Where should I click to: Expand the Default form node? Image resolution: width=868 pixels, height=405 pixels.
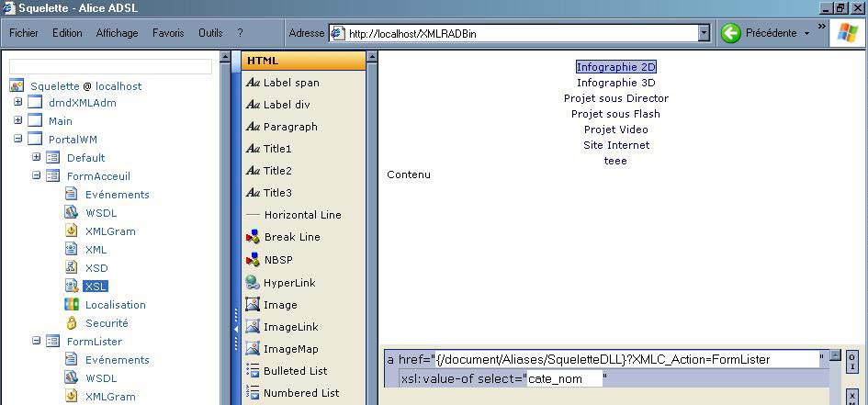pyautogui.click(x=37, y=158)
